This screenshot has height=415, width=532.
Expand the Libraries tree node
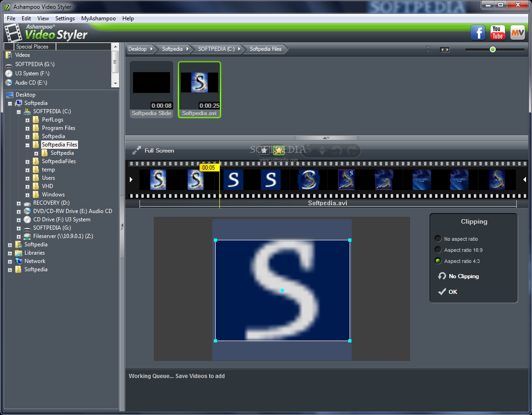[x=10, y=253]
